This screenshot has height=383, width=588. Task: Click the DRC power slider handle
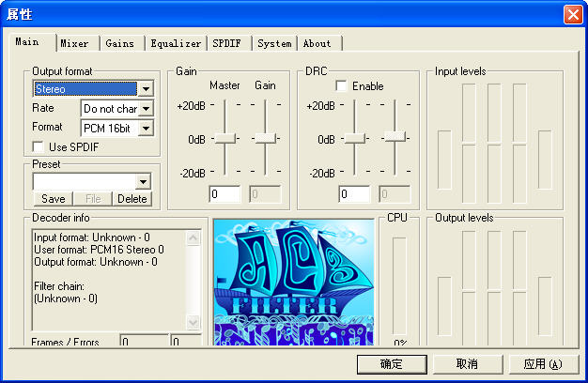point(353,138)
